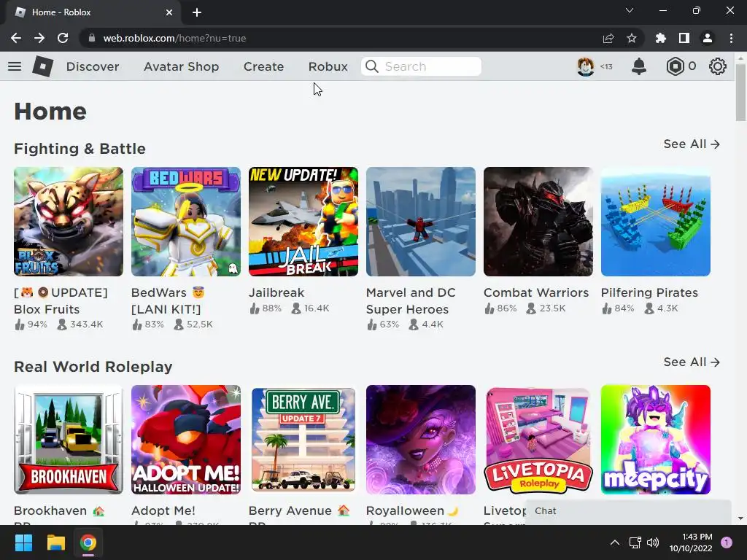Image resolution: width=747 pixels, height=560 pixels.
Task: Open the volume control in tray
Action: pos(653,542)
